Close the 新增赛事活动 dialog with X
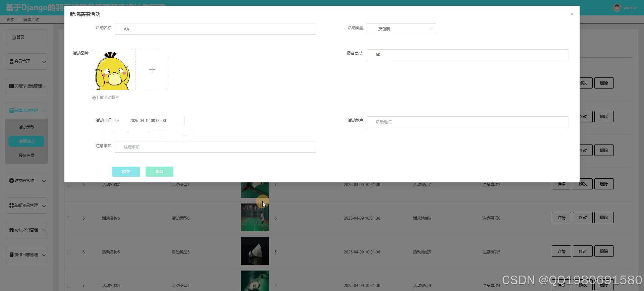This screenshot has width=644, height=291. [x=572, y=14]
